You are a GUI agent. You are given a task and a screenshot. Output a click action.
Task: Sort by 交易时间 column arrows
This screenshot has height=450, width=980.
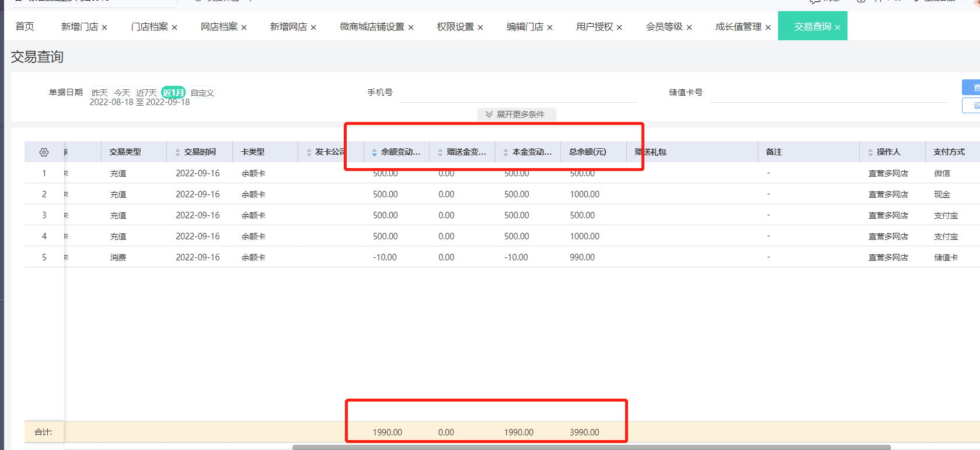tap(178, 152)
